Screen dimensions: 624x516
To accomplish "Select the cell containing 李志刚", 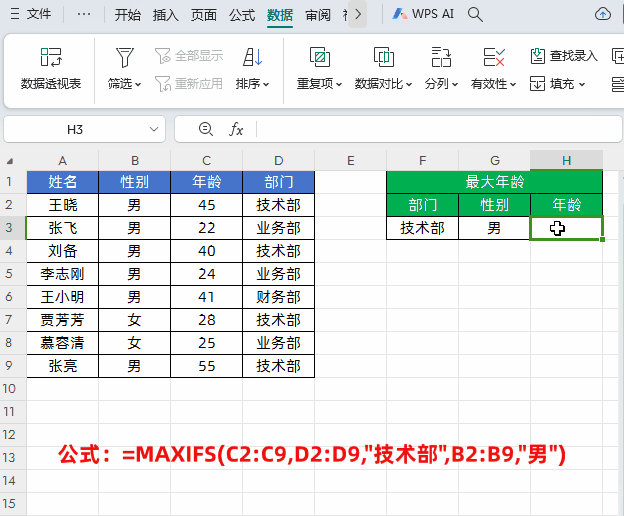I will tap(62, 274).
